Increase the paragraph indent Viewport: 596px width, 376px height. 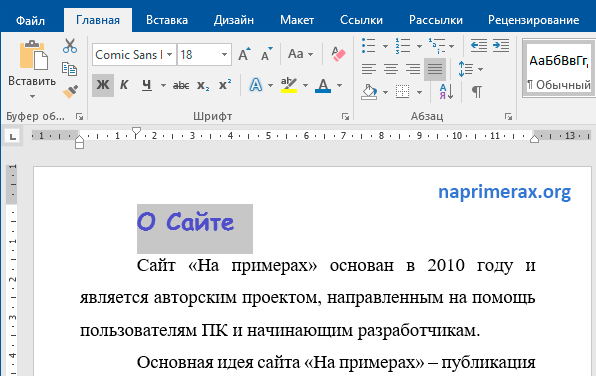[x=501, y=46]
